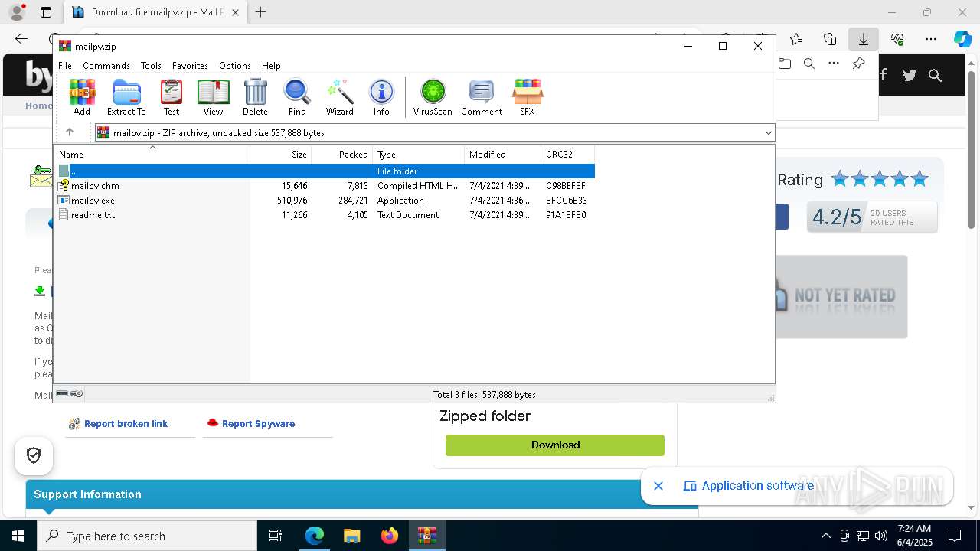This screenshot has height=551, width=980.
Task: Open the tab actions menu icon
Action: click(x=46, y=12)
